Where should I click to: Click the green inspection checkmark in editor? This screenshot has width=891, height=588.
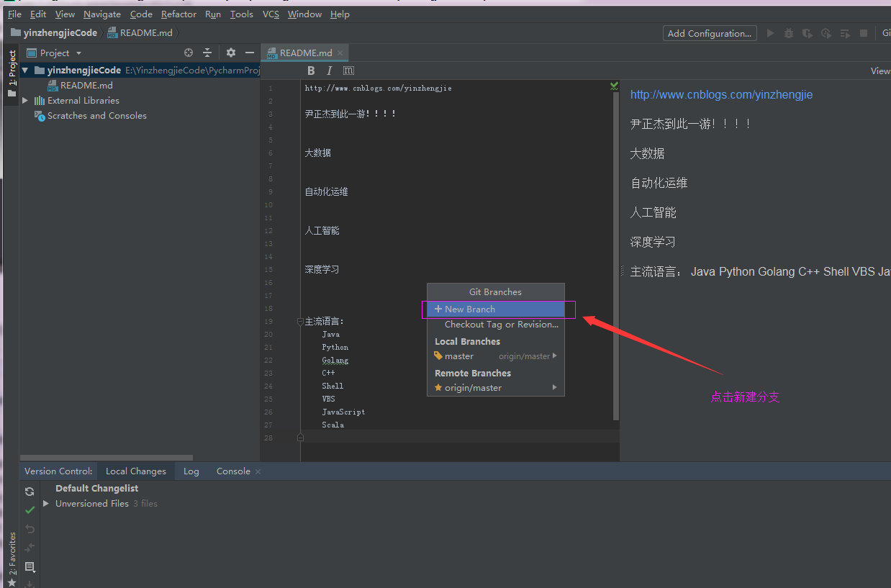614,86
